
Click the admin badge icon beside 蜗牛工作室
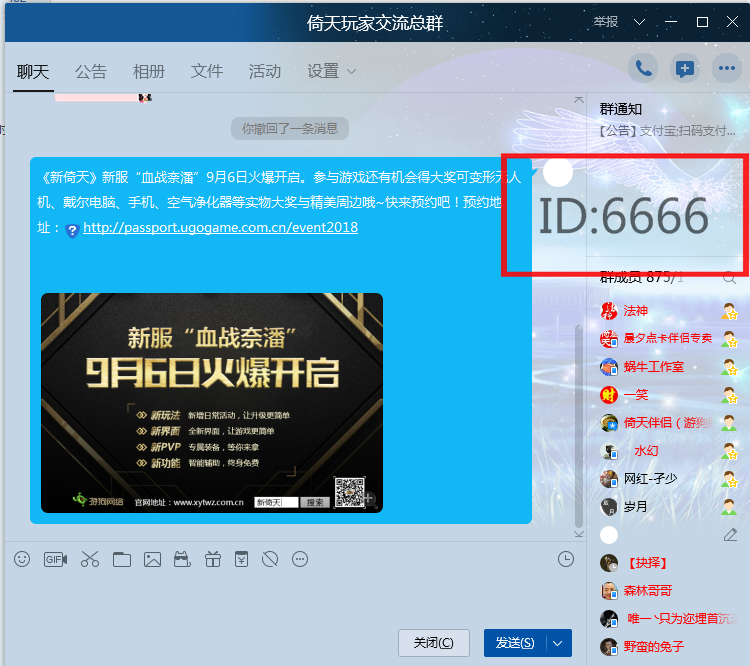pos(729,367)
